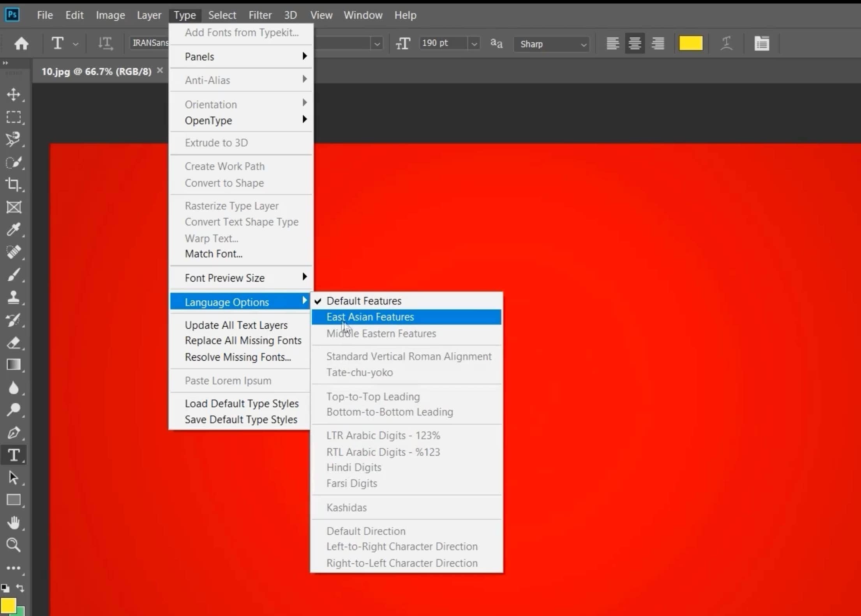861x616 pixels.
Task: Choose East Asian Features menu item
Action: (x=370, y=317)
